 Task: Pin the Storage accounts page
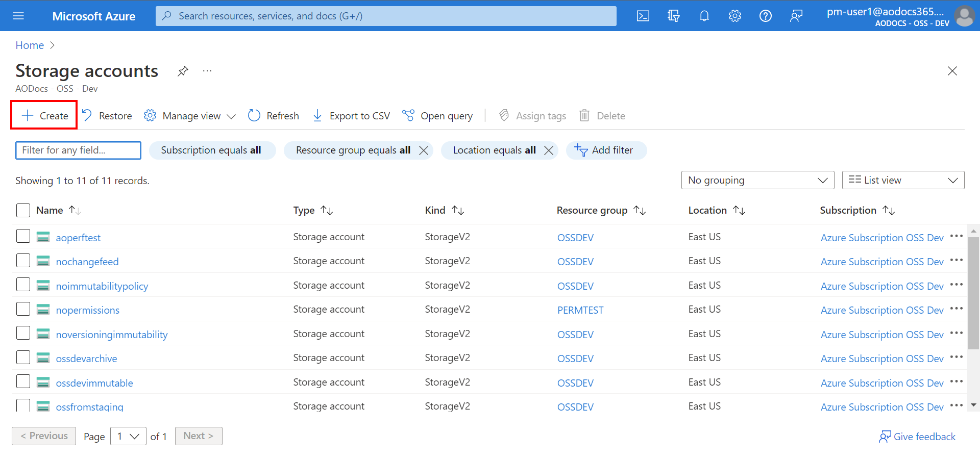pyautogui.click(x=183, y=71)
